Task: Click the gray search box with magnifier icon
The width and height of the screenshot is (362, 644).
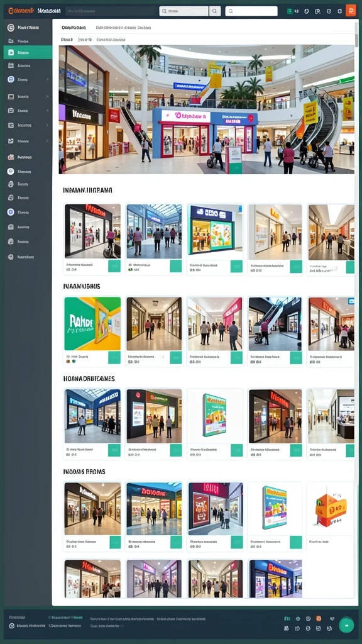Action: (184, 11)
